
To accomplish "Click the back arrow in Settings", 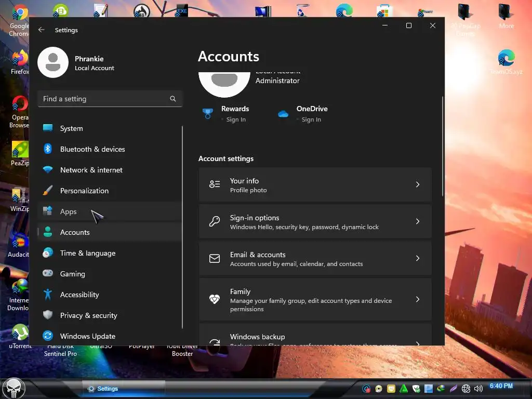I will 42,30.
